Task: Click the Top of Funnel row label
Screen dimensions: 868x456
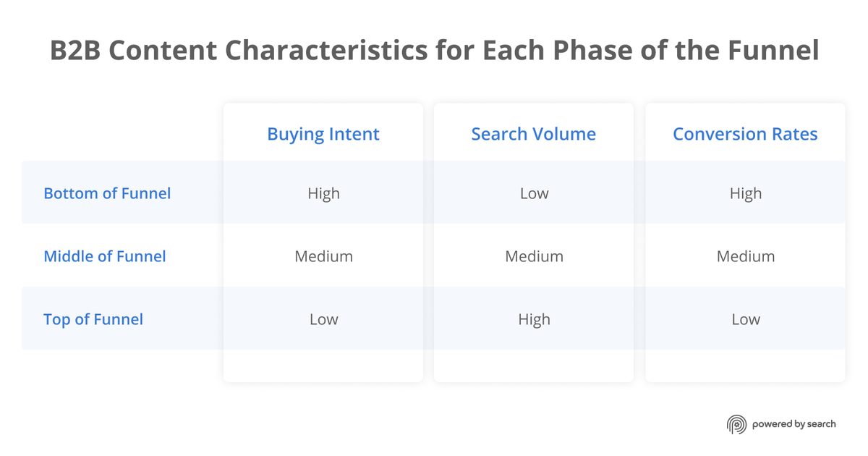Action: (x=93, y=319)
